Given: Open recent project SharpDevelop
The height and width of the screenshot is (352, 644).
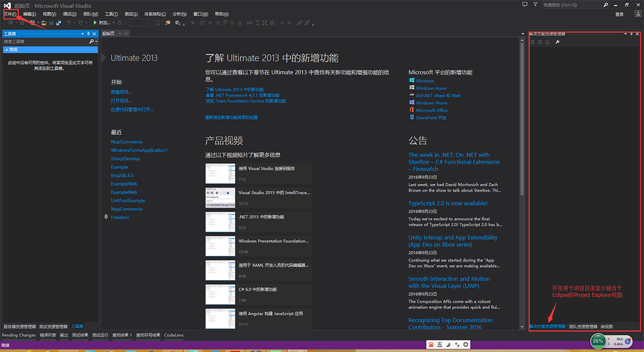Looking at the screenshot, I should (x=126, y=159).
